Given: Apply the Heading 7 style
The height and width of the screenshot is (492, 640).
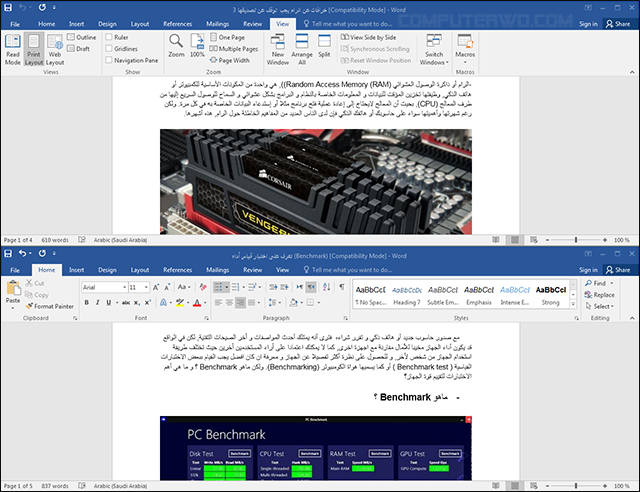Looking at the screenshot, I should 407,295.
